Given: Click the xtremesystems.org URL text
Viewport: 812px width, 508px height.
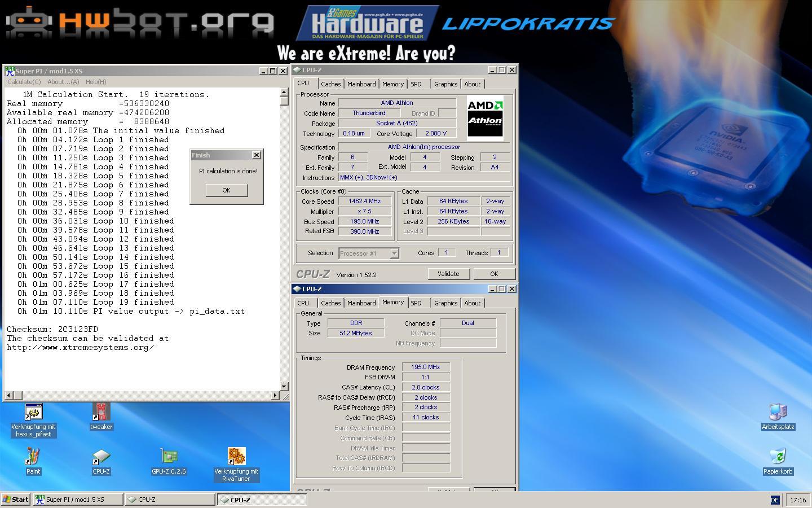Looking at the screenshot, I should [x=81, y=347].
